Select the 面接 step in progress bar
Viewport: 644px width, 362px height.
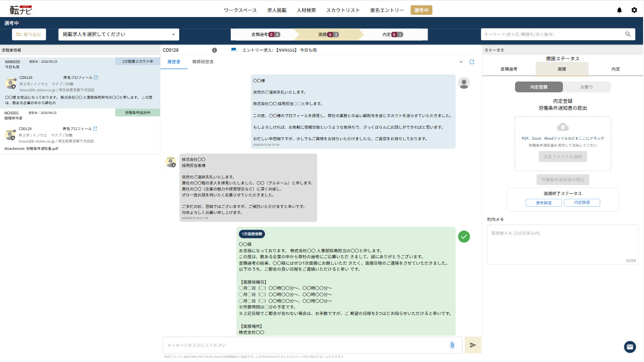[x=328, y=35]
